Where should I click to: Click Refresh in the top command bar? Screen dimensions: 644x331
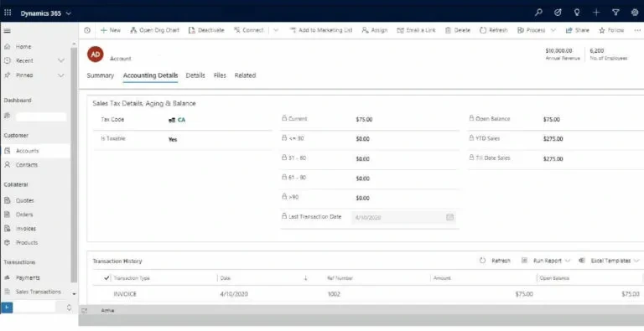click(x=494, y=30)
